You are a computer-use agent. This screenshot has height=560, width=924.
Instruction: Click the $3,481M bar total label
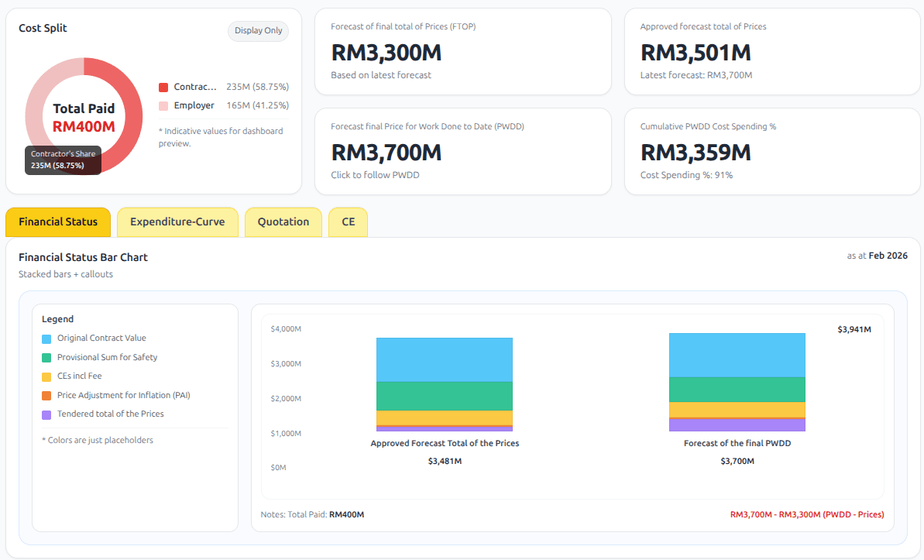445,461
